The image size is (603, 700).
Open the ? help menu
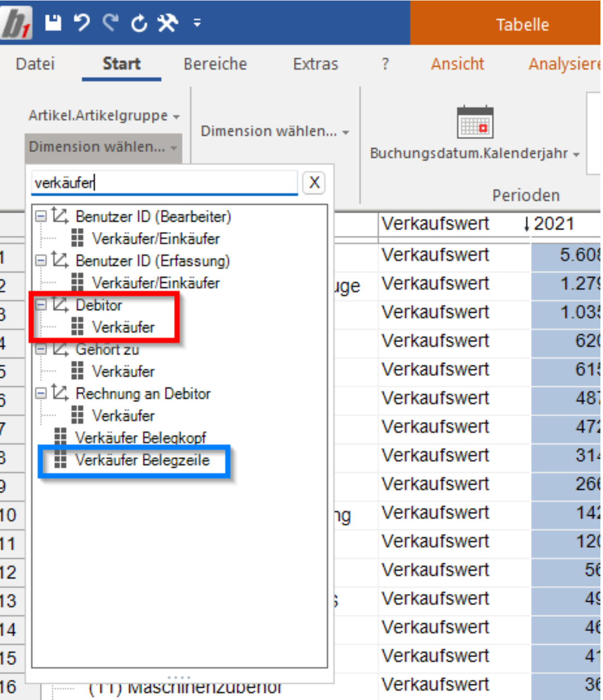[385, 64]
